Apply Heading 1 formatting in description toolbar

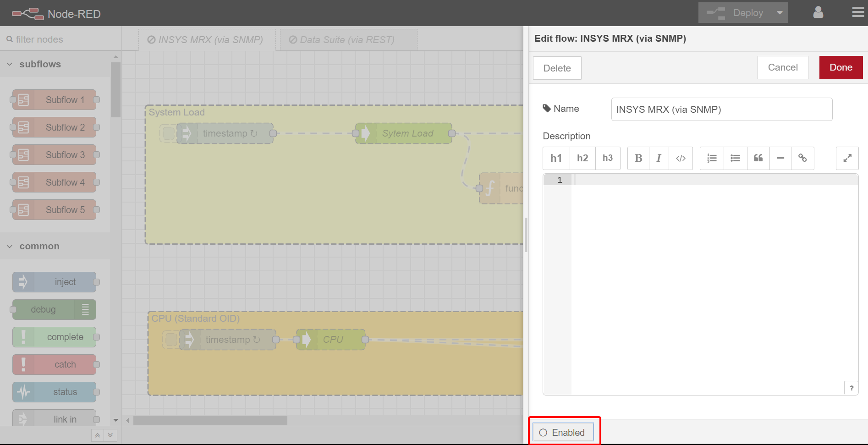coord(556,158)
